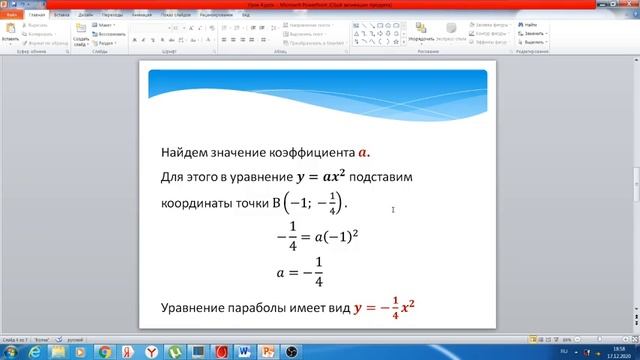
Task: Click Заменить (Replace) button
Action: (x=532, y=33)
